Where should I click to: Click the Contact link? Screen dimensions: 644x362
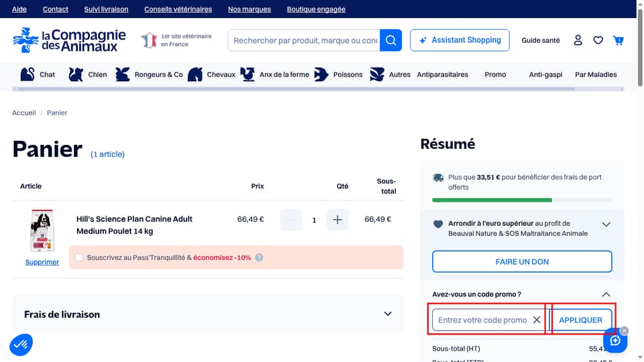click(x=56, y=9)
